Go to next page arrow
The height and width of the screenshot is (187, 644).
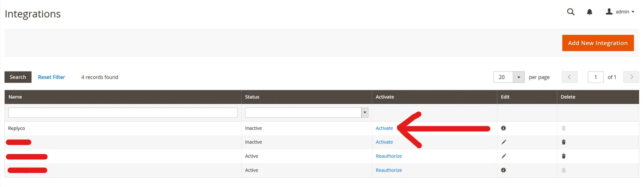tap(631, 77)
